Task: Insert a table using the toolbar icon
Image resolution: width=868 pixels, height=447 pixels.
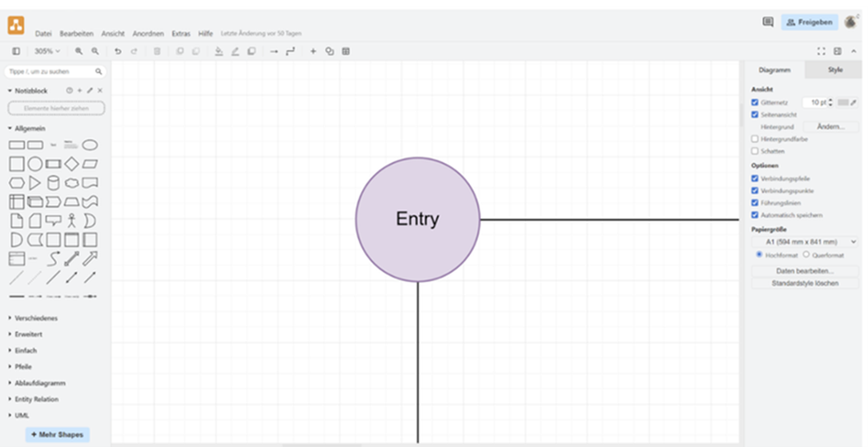Action: tap(345, 52)
